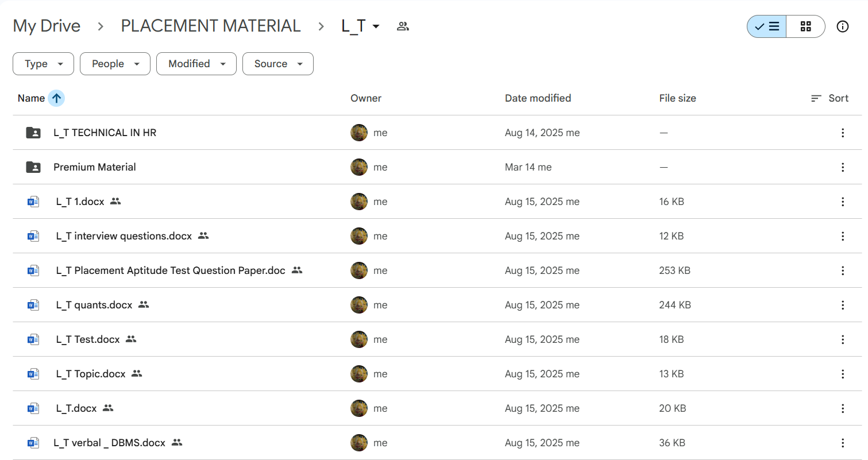The height and width of the screenshot is (460, 868).
Task: Click the 253 KB file size cell
Action: coord(674,270)
